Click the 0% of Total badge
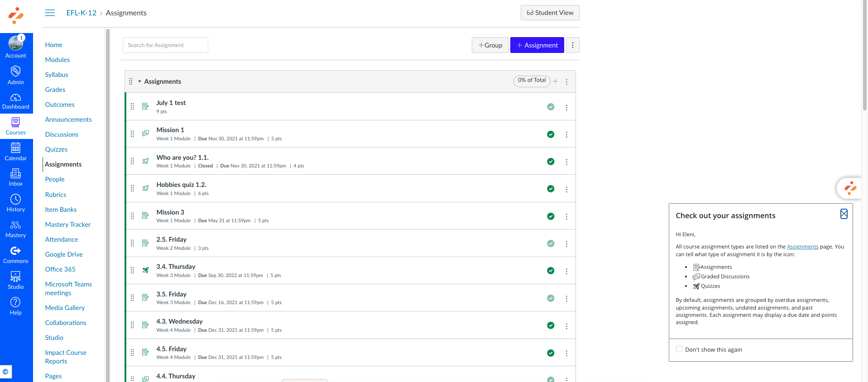 click(x=532, y=81)
